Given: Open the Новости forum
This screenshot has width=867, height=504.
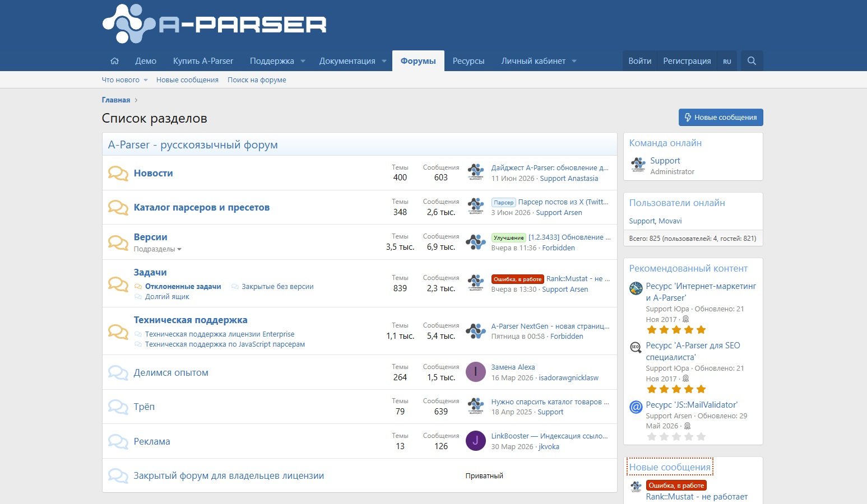Looking at the screenshot, I should coord(153,173).
